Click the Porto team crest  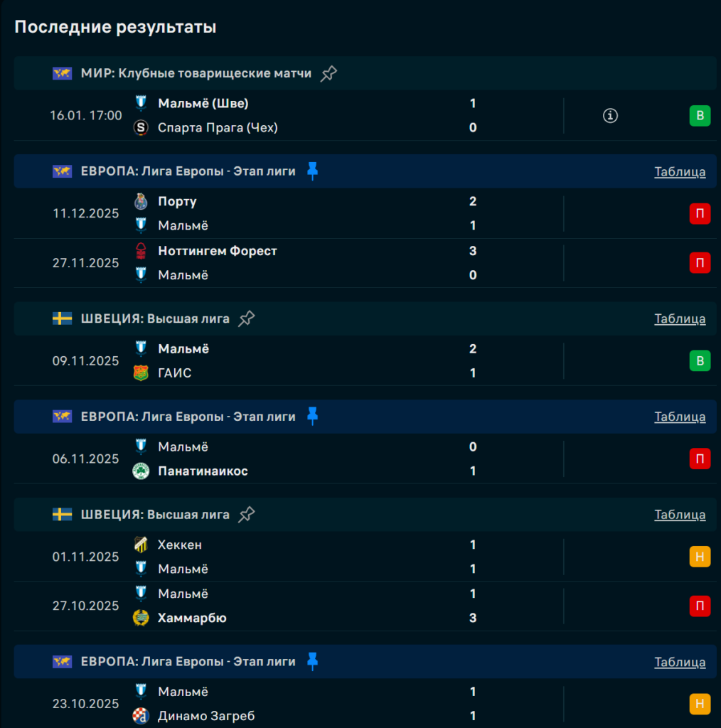pos(141,201)
